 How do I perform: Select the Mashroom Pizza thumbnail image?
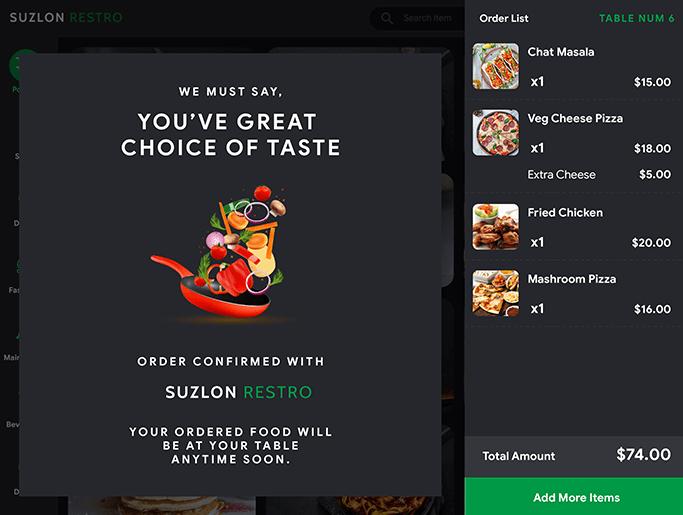[x=496, y=293]
